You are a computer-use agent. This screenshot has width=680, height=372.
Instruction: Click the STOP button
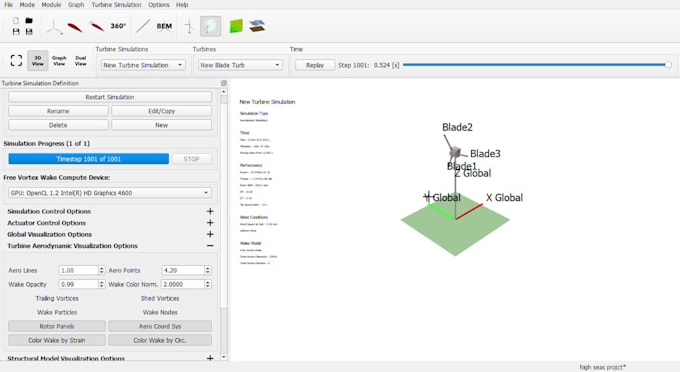click(191, 159)
